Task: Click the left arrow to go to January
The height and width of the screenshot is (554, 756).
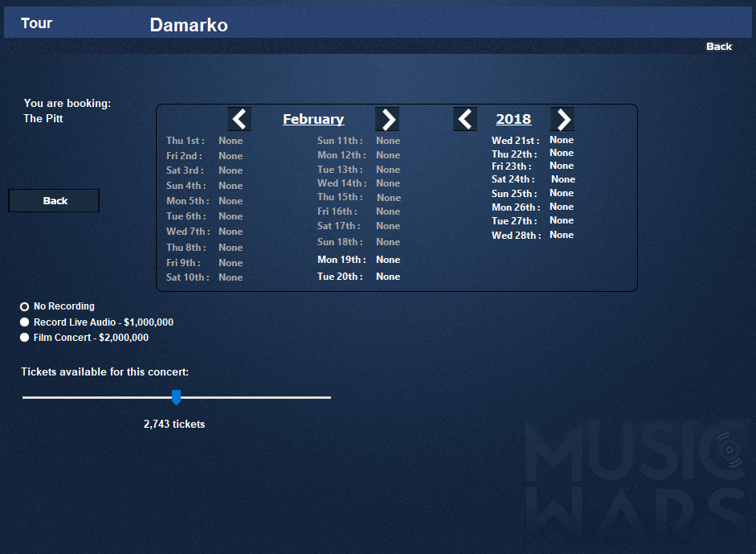Action: [239, 118]
